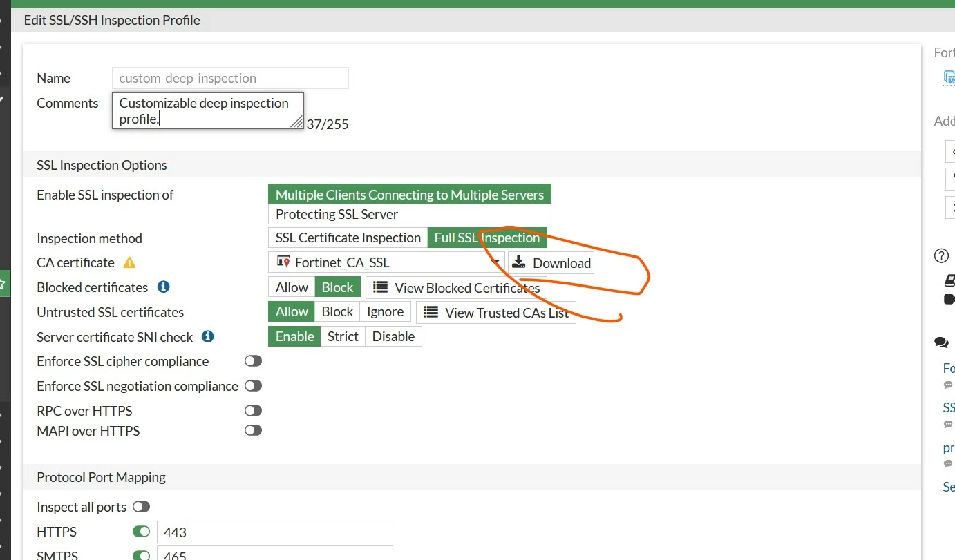Set Untrusted SSL certificates to Ignore
The width and height of the screenshot is (955, 560).
tap(386, 311)
